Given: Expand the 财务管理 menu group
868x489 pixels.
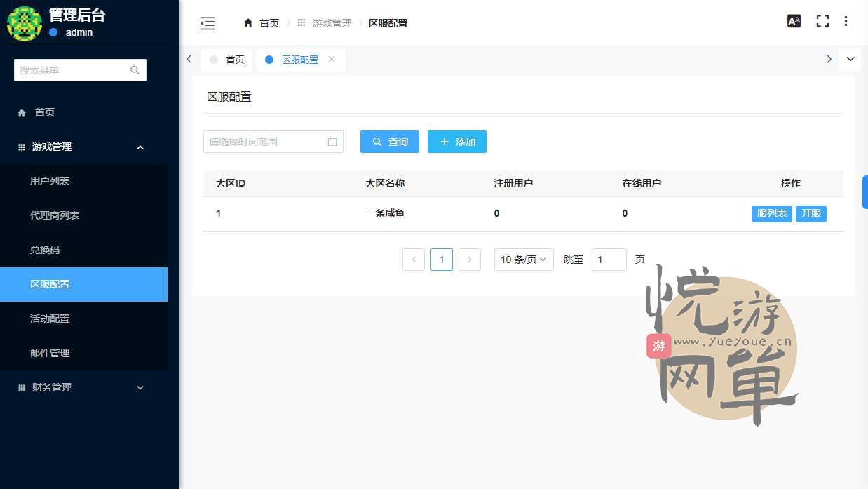Looking at the screenshot, I should point(140,388).
